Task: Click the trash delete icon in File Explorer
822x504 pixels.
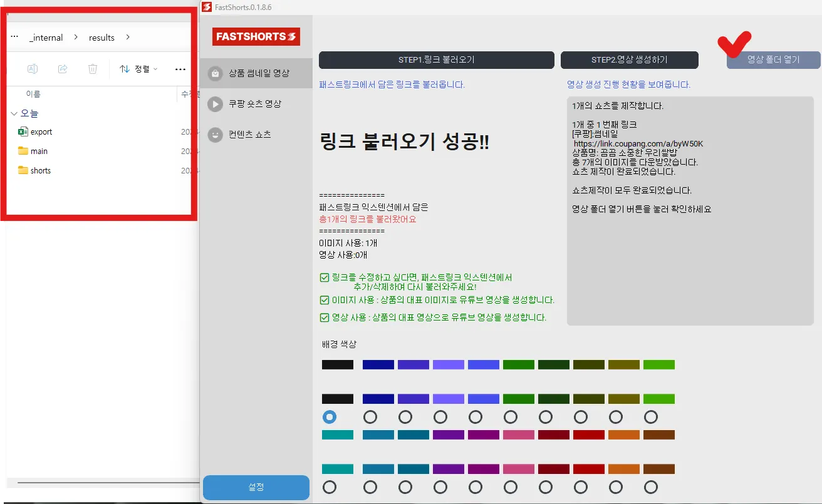Action: pos(93,69)
